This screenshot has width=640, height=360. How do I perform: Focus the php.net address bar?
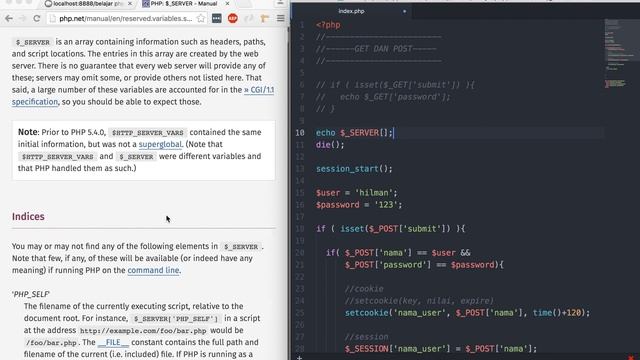click(126, 18)
